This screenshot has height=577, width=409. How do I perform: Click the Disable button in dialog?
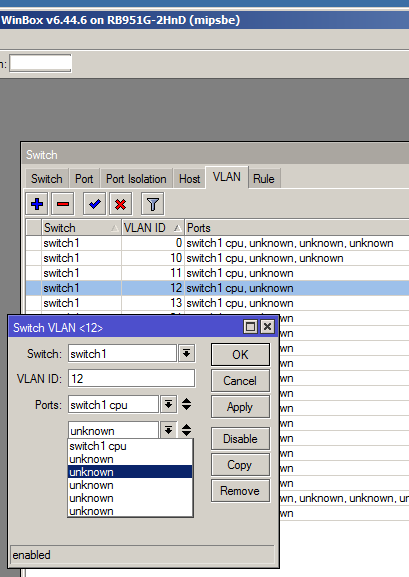[x=240, y=439]
